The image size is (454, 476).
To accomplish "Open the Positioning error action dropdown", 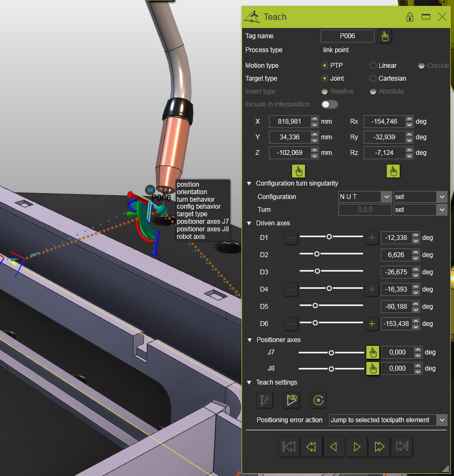I will (x=388, y=420).
